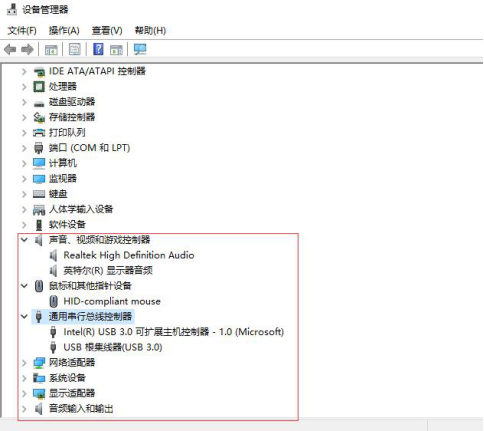This screenshot has width=484, height=431.
Task: Click the USB icon beside USB 根集线器(USB 3.0)
Action: (x=53, y=347)
